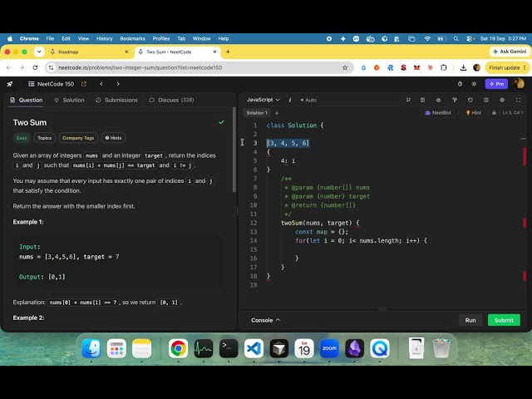
Task: Switch to the Solution tab
Action: [69, 100]
